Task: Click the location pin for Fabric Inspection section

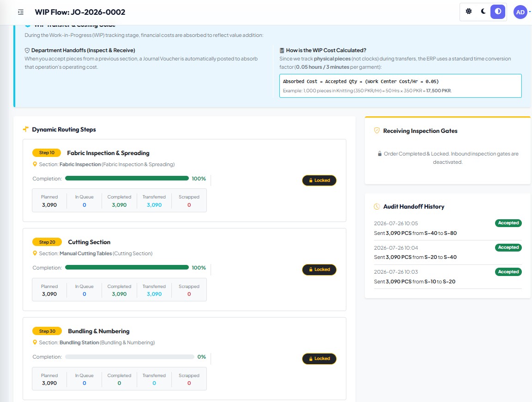Action: (35, 164)
